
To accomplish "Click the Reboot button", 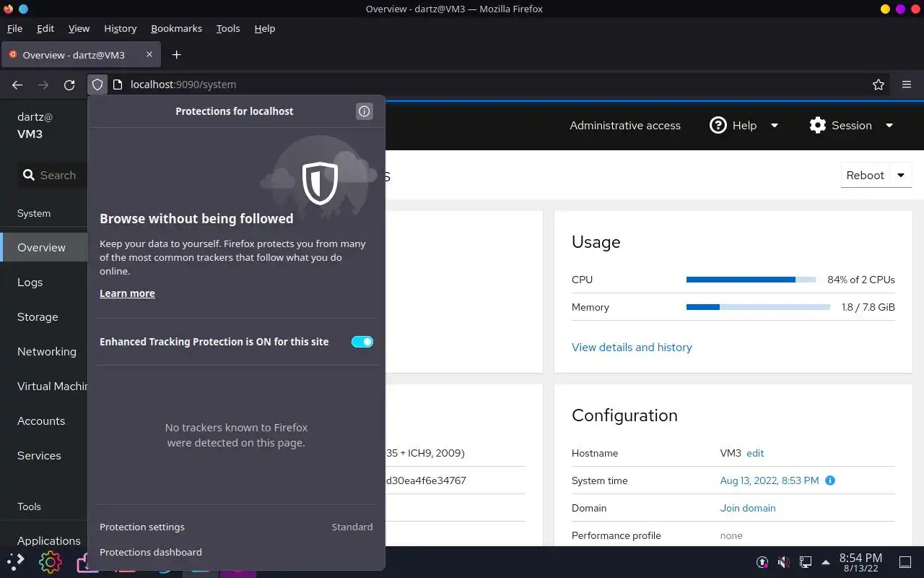I will (x=866, y=175).
